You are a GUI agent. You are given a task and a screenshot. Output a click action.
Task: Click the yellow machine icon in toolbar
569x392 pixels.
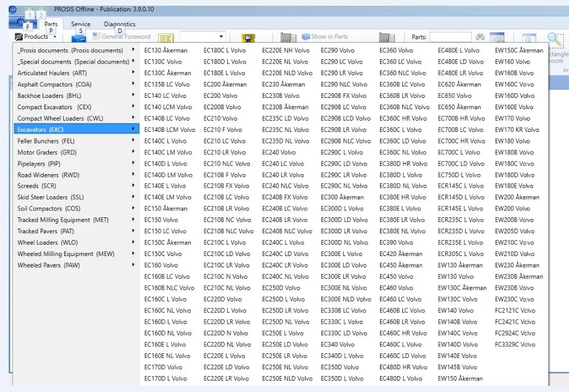coord(248,38)
